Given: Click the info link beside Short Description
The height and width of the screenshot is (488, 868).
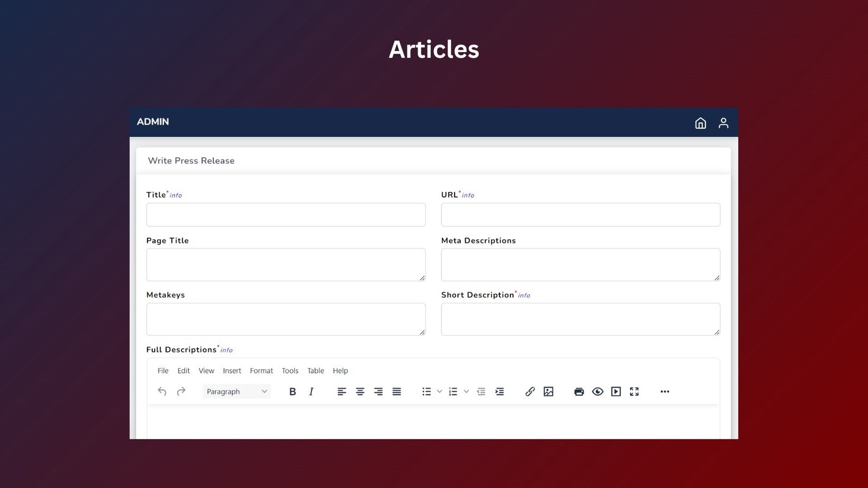Looking at the screenshot, I should pos(524,296).
